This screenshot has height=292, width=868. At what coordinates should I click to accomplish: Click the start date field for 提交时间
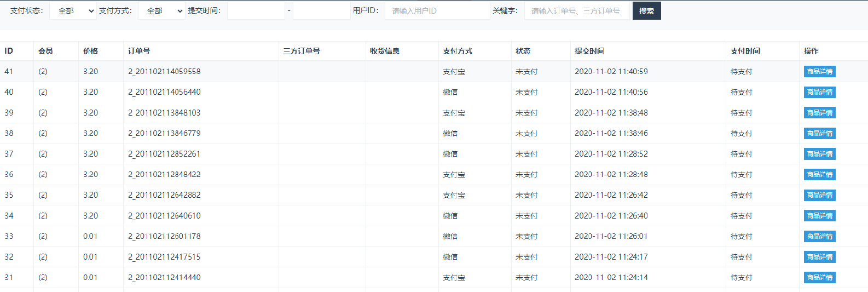(256, 11)
